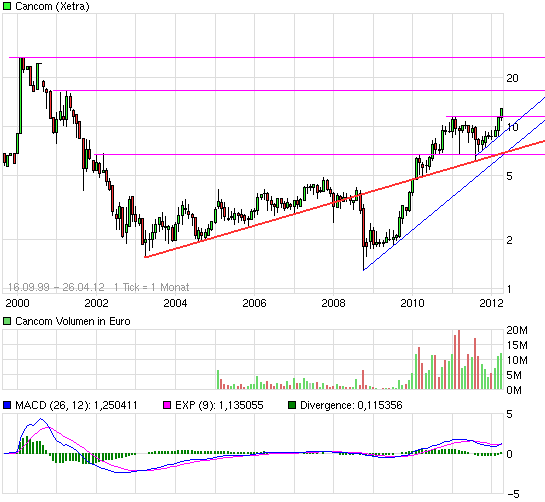Viewport: 545px width, 502px height.
Task: Click the price axis label 20
Action: [x=512, y=78]
